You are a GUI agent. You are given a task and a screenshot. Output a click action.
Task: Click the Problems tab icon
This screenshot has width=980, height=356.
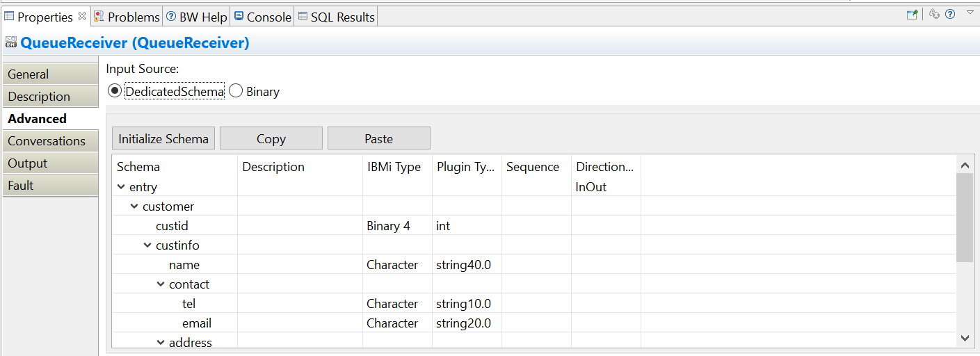coord(99,16)
